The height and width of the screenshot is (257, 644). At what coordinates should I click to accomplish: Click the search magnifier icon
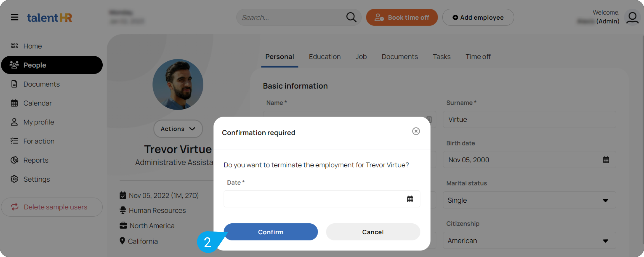(x=351, y=17)
